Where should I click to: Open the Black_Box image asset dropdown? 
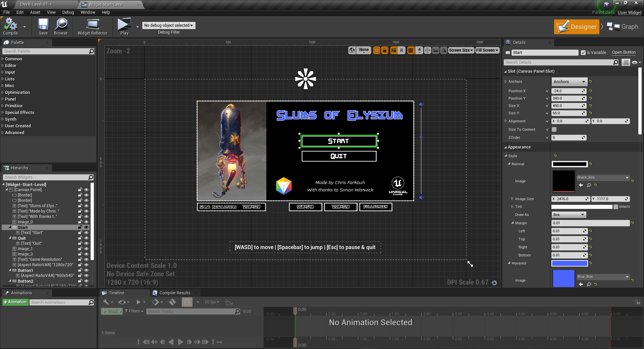[x=603, y=178]
